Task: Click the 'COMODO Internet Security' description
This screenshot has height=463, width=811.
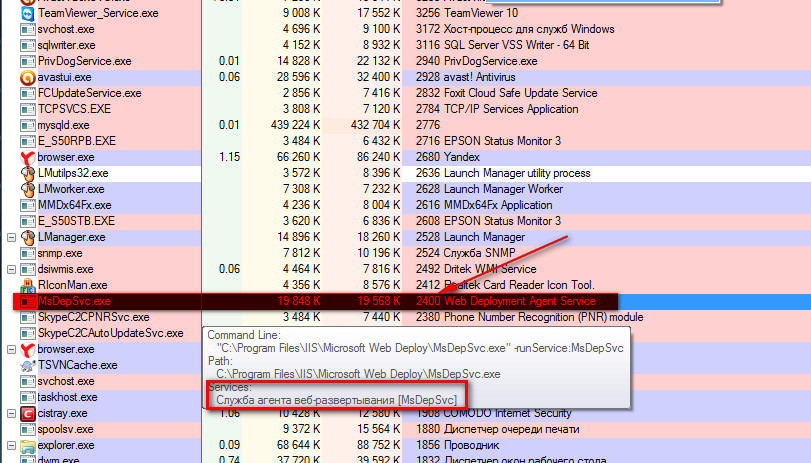Action: tap(507, 413)
